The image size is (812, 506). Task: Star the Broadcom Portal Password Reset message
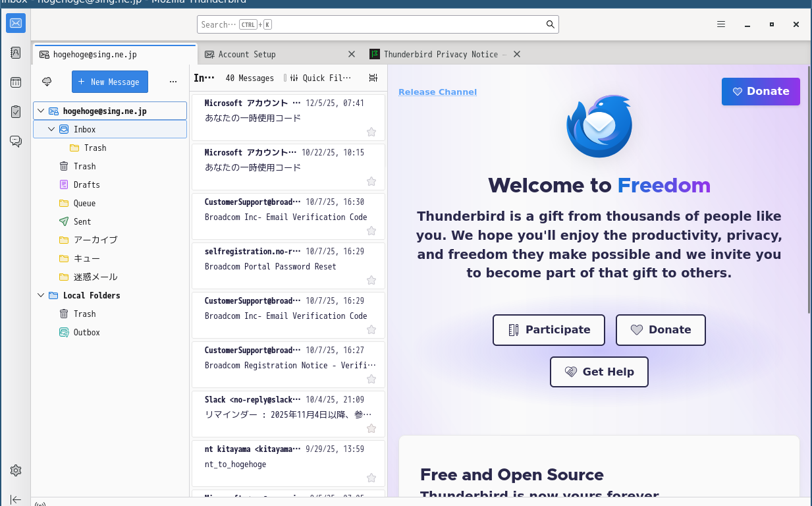click(371, 280)
